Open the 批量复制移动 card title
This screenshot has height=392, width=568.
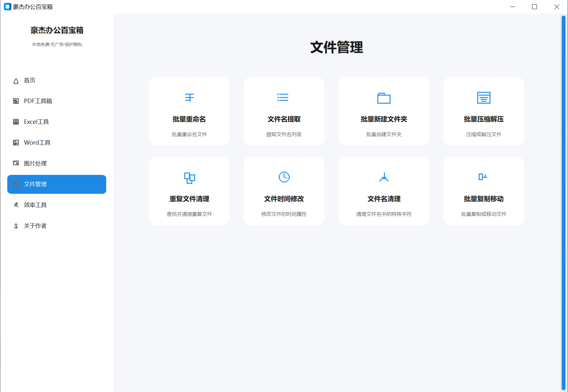pyautogui.click(x=484, y=199)
